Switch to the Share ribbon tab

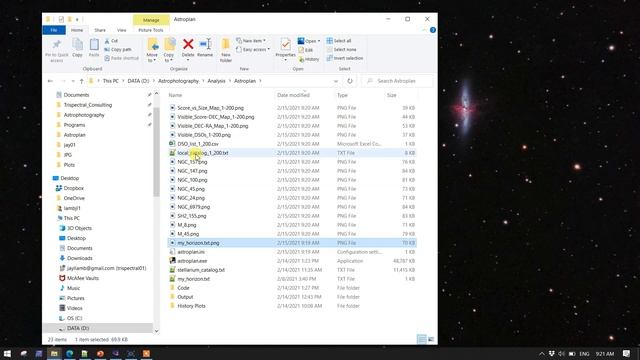[100, 30]
